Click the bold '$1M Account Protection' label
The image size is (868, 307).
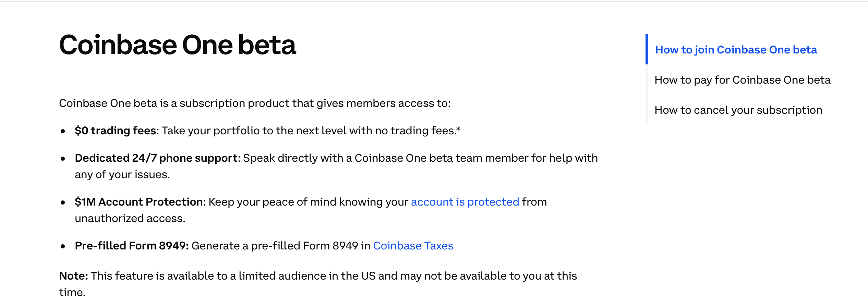click(139, 202)
